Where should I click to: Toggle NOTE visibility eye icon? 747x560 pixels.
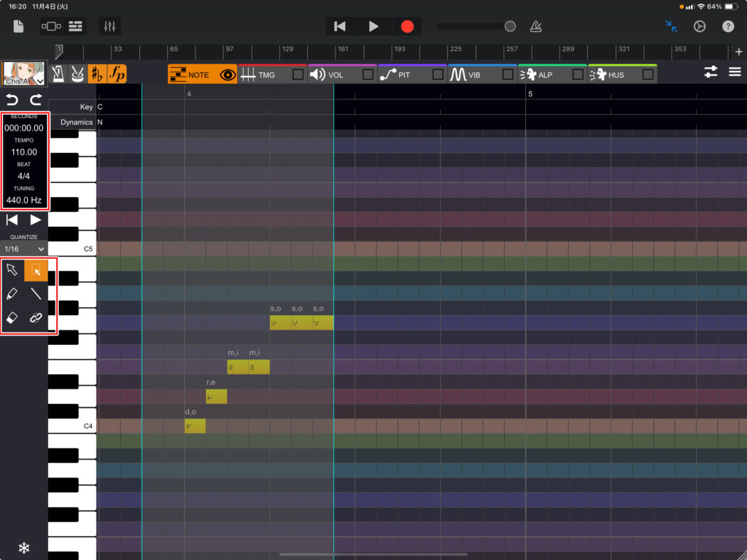pos(227,74)
